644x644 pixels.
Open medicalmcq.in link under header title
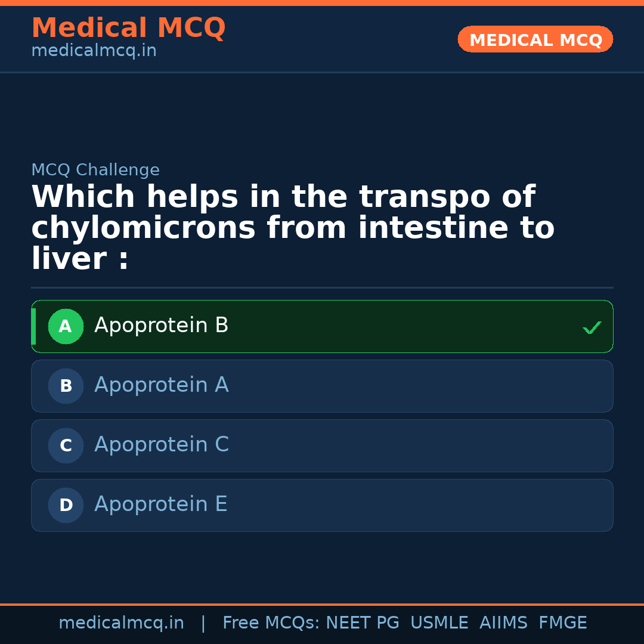94,51
